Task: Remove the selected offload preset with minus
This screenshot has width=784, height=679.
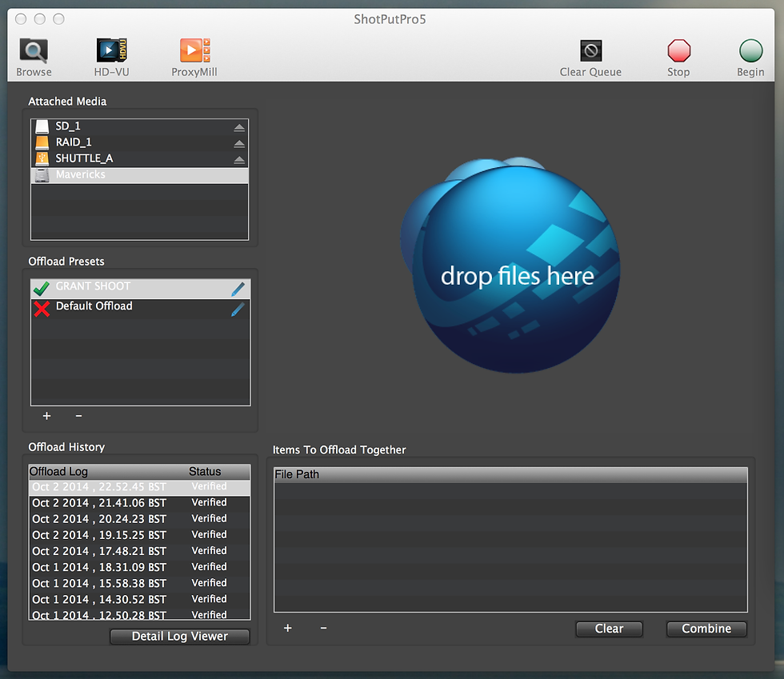Action: pos(78,416)
